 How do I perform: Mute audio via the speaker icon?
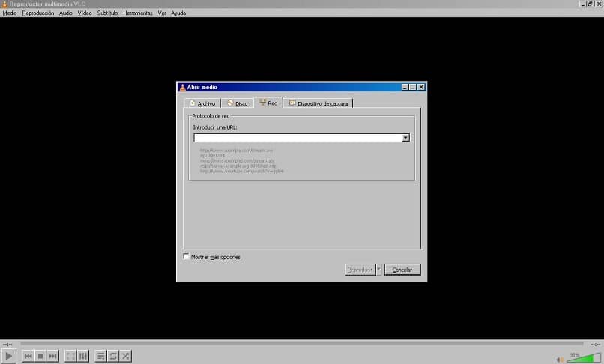[x=560, y=360]
